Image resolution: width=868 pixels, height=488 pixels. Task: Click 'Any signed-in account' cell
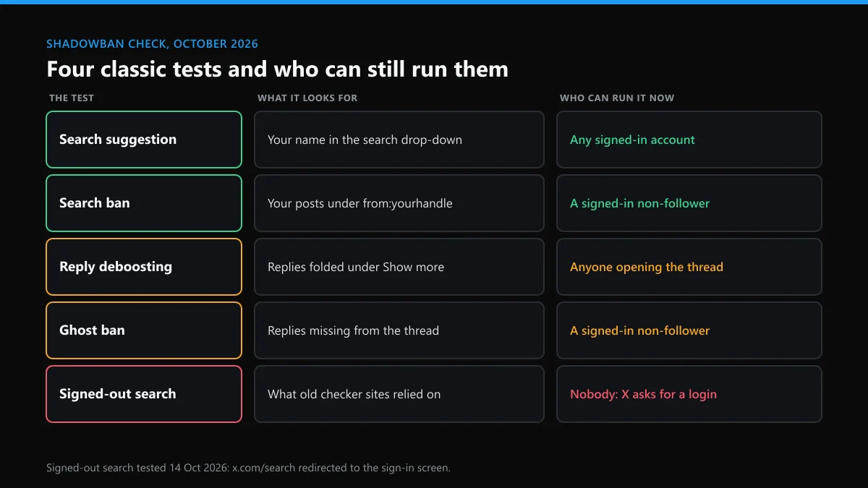point(689,140)
